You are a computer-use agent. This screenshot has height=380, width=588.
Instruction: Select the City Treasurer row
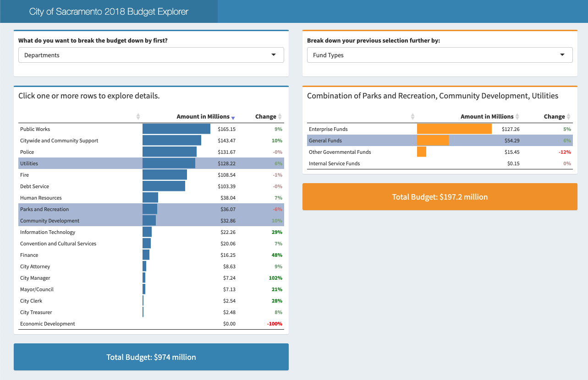click(x=151, y=312)
